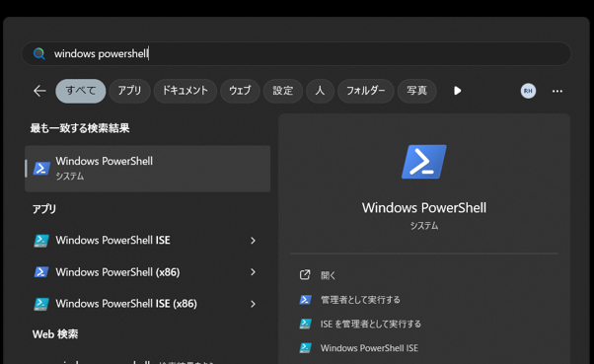The width and height of the screenshot is (594, 364).
Task: Click the システム label in preview pane
Action: coord(424,226)
